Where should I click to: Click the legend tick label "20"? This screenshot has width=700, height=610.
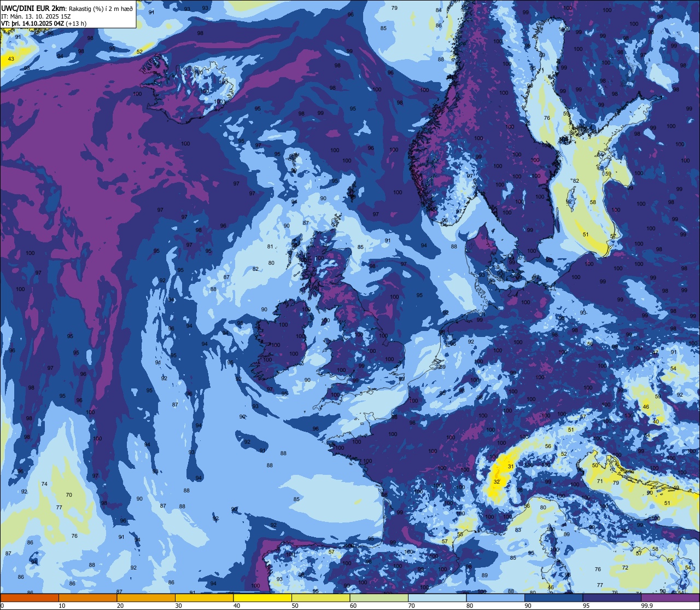pyautogui.click(x=120, y=606)
